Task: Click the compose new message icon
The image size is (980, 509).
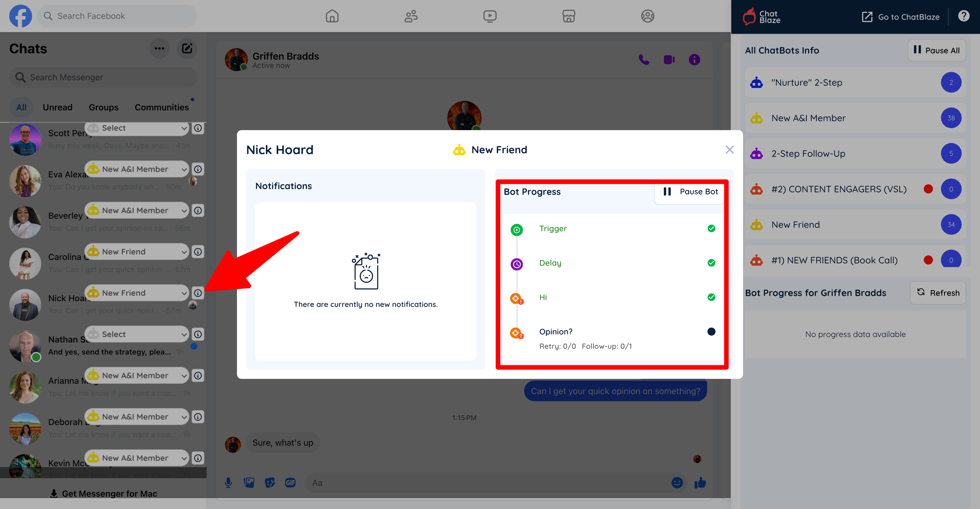Action: click(x=187, y=48)
